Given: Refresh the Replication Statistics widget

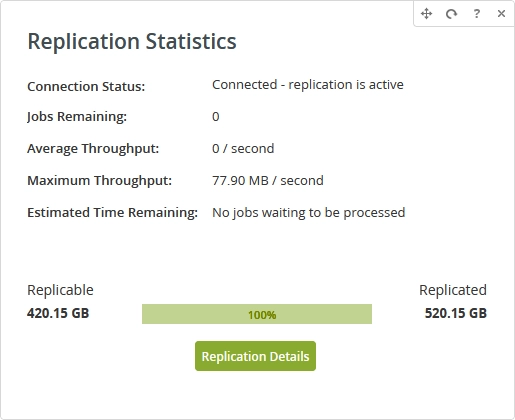Looking at the screenshot, I should 451,14.
